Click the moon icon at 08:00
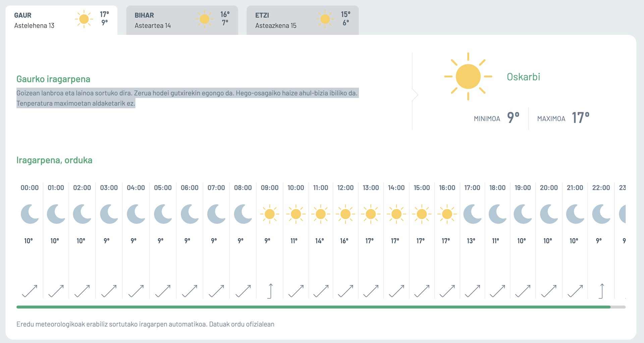The height and width of the screenshot is (343, 644). point(243,214)
